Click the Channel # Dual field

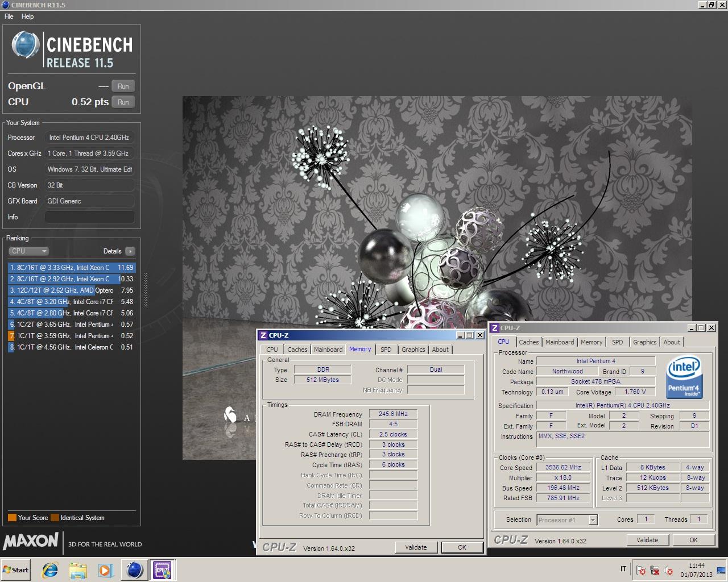point(436,369)
